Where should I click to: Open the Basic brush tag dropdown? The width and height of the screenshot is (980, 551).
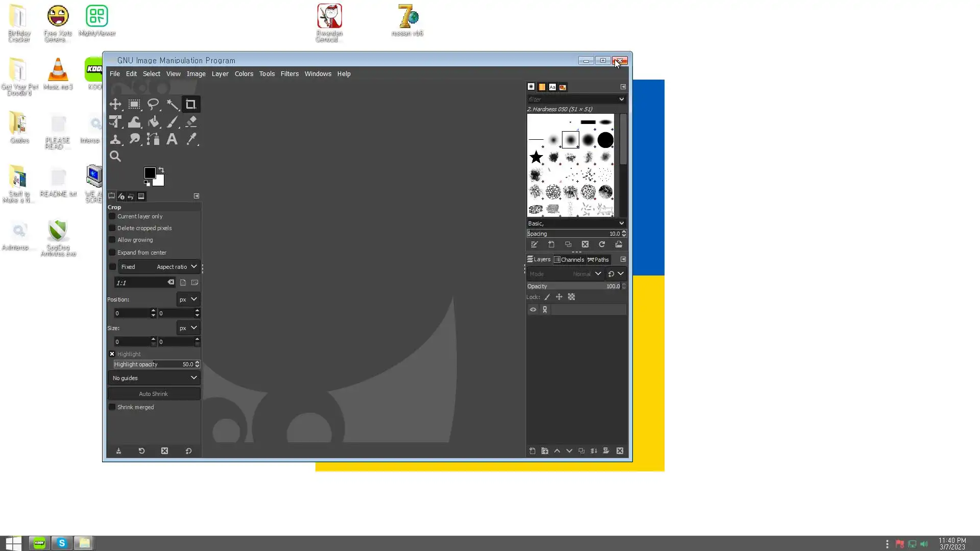[x=576, y=223]
